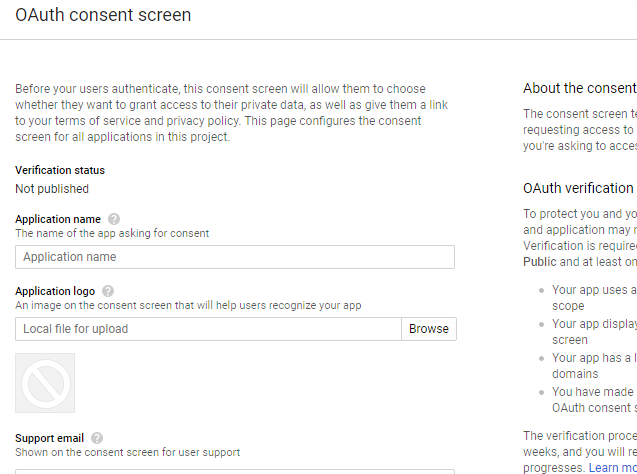This screenshot has height=474, width=637.
Task: Click the OAuth verification heading
Action: 578,188
